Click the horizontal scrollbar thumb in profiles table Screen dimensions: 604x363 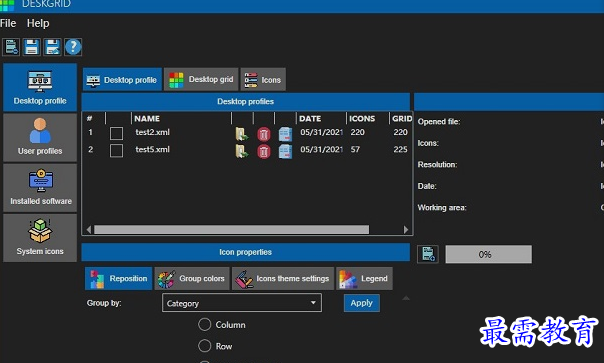[232, 230]
